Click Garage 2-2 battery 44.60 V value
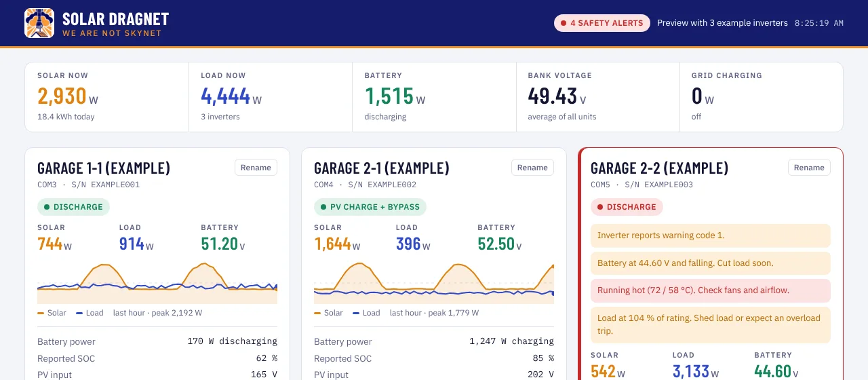Screen dimensions: 868x380 [x=777, y=372]
